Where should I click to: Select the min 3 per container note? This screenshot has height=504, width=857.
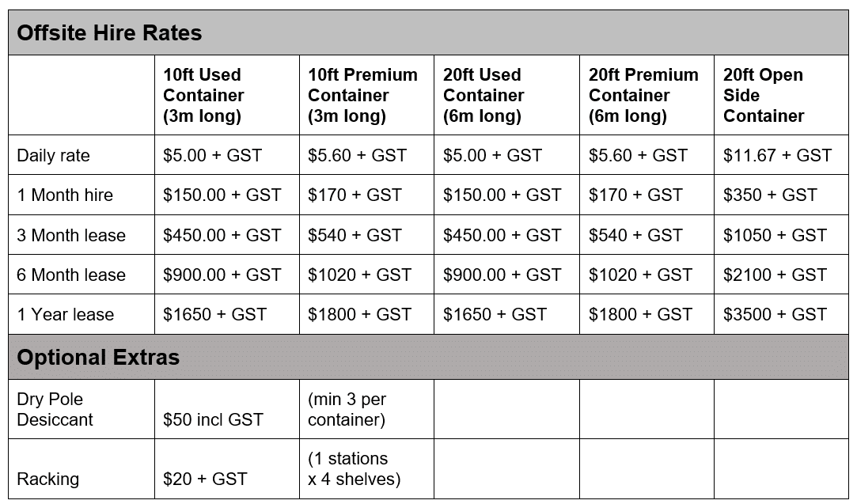347,409
